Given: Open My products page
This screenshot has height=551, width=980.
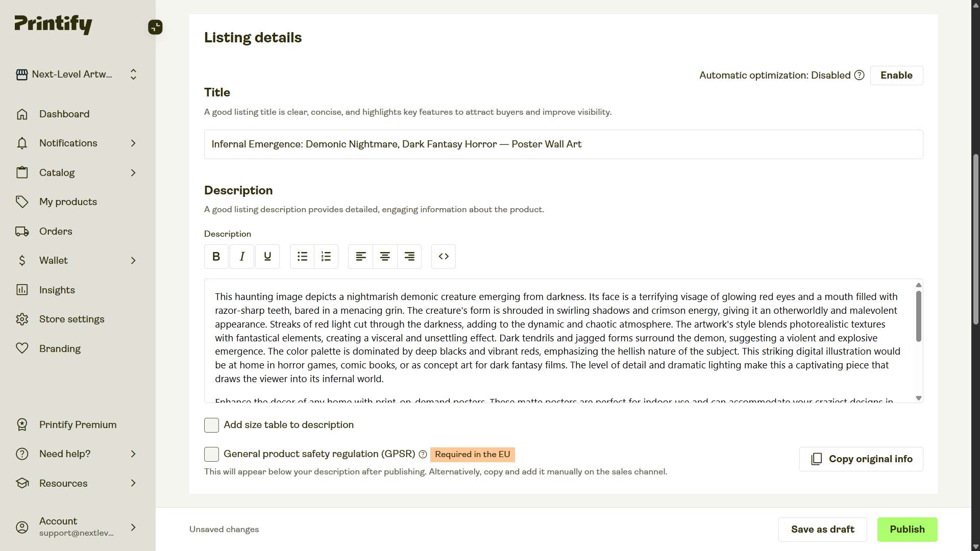Looking at the screenshot, I should pos(68,202).
